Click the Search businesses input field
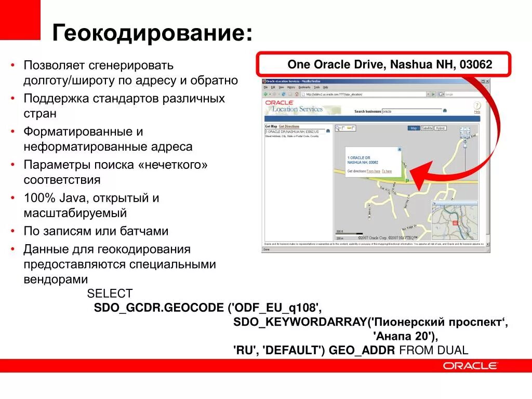 click(412, 111)
